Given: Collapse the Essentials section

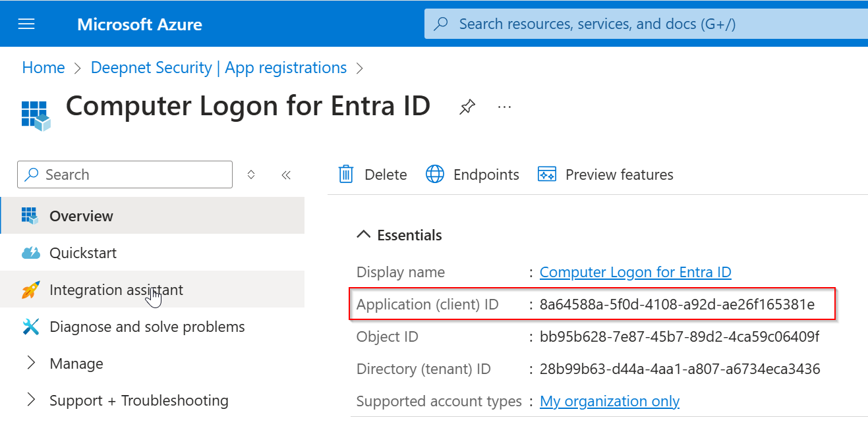Looking at the screenshot, I should [363, 235].
